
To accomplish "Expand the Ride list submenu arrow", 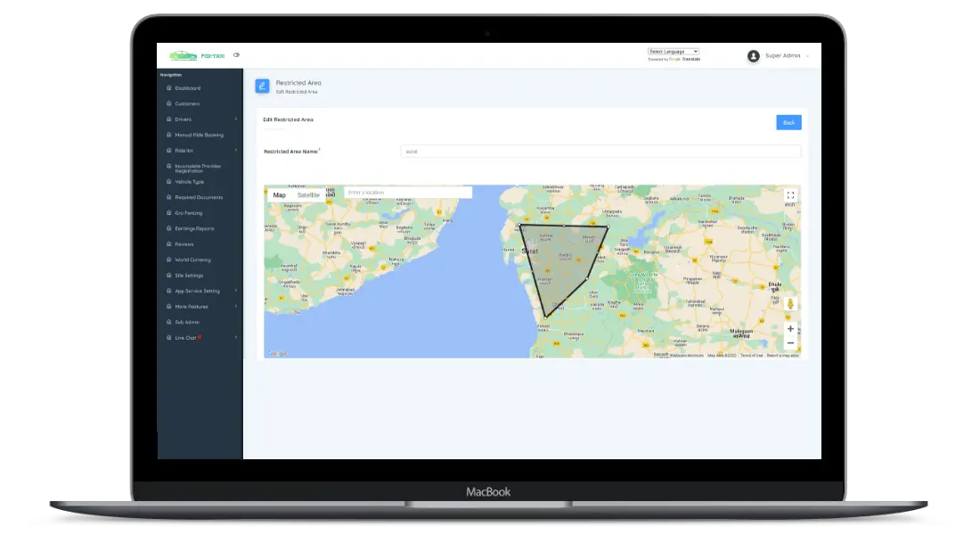I will (x=235, y=151).
